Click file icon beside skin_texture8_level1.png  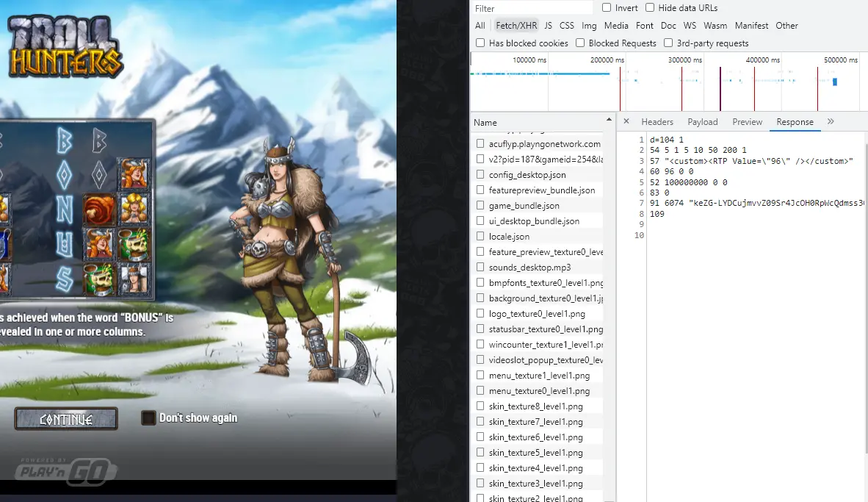[x=480, y=406]
